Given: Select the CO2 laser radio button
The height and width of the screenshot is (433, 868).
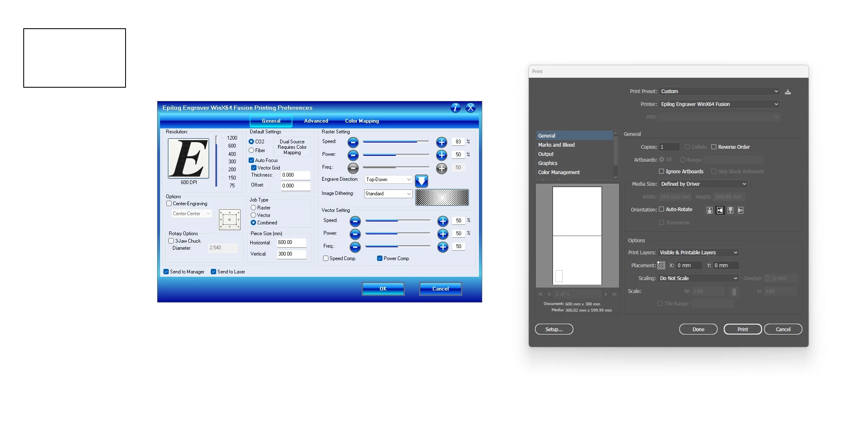Looking at the screenshot, I should (x=251, y=142).
